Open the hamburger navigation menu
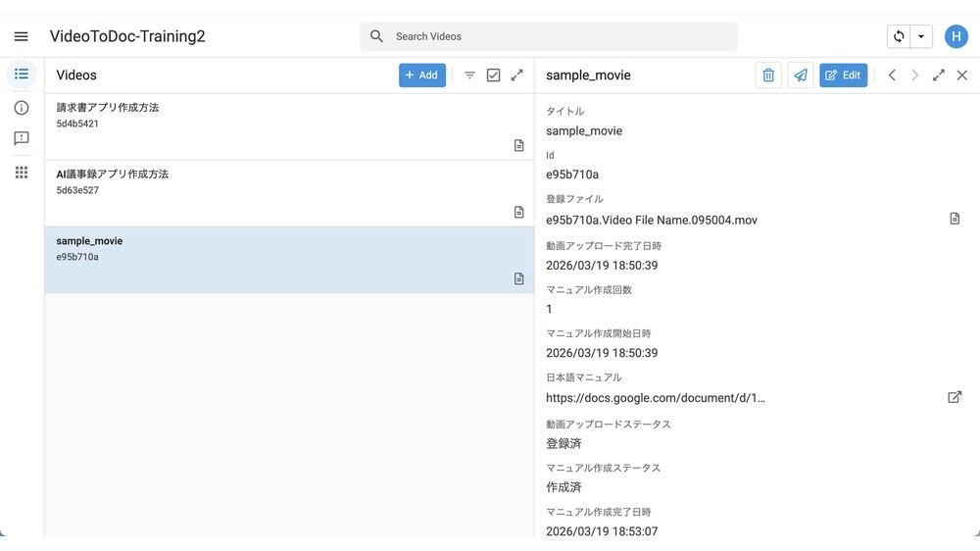The image size is (980, 551). (21, 36)
